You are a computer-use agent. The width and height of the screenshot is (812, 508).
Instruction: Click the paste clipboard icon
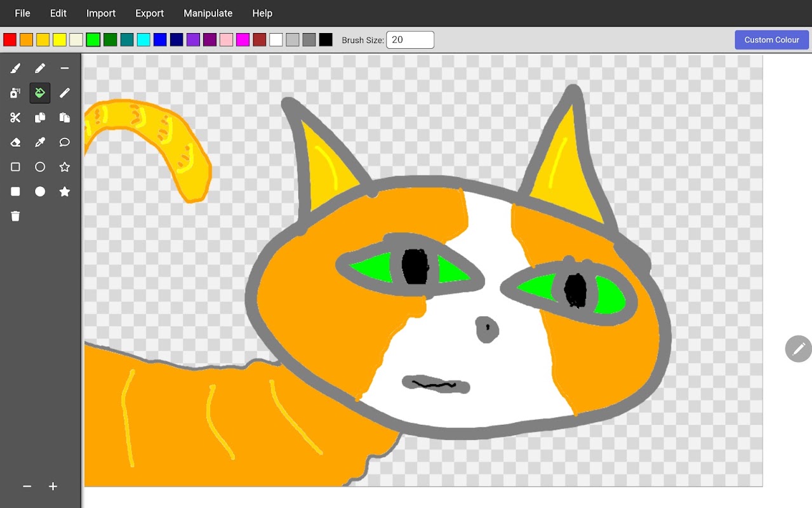(x=65, y=117)
